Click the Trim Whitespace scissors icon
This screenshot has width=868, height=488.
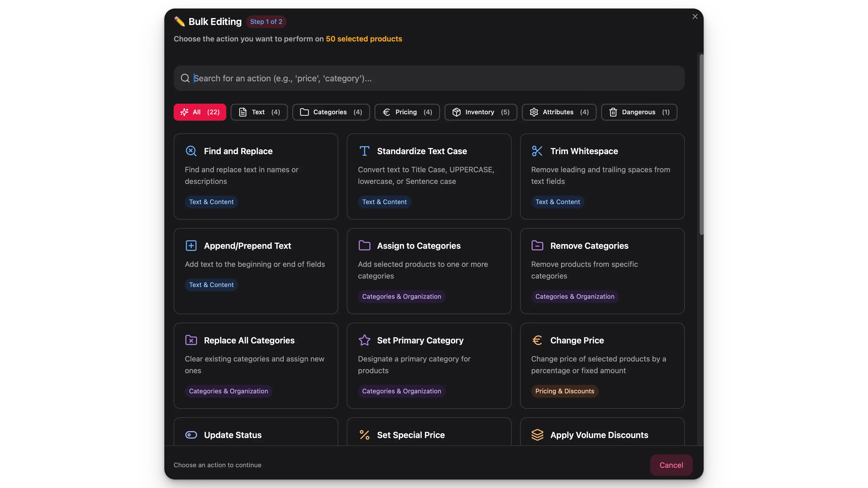pyautogui.click(x=537, y=151)
